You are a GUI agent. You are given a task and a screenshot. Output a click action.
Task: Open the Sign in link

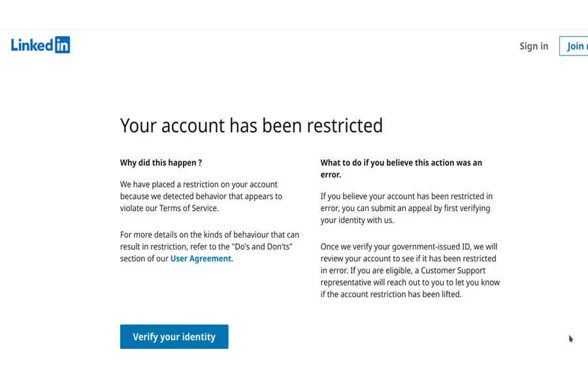(534, 46)
